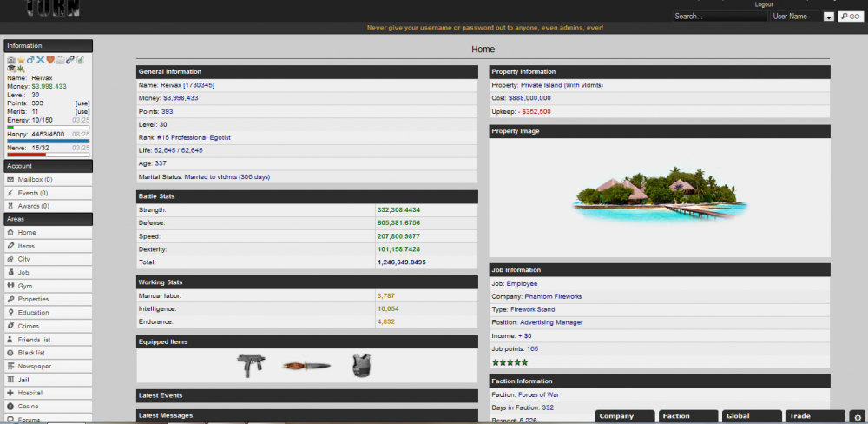This screenshot has height=424, width=868.
Task: Click the equipped body armor icon
Action: pyautogui.click(x=361, y=365)
